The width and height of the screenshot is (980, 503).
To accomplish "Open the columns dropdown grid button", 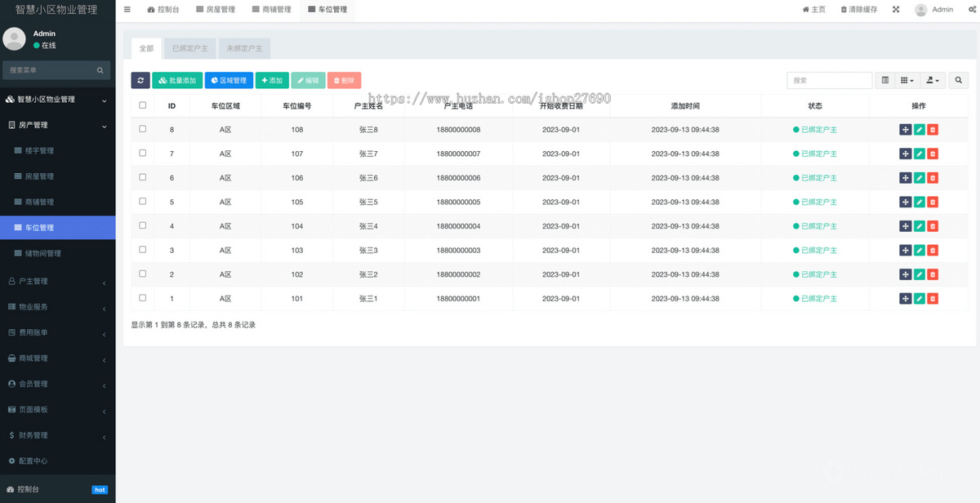I will [907, 80].
